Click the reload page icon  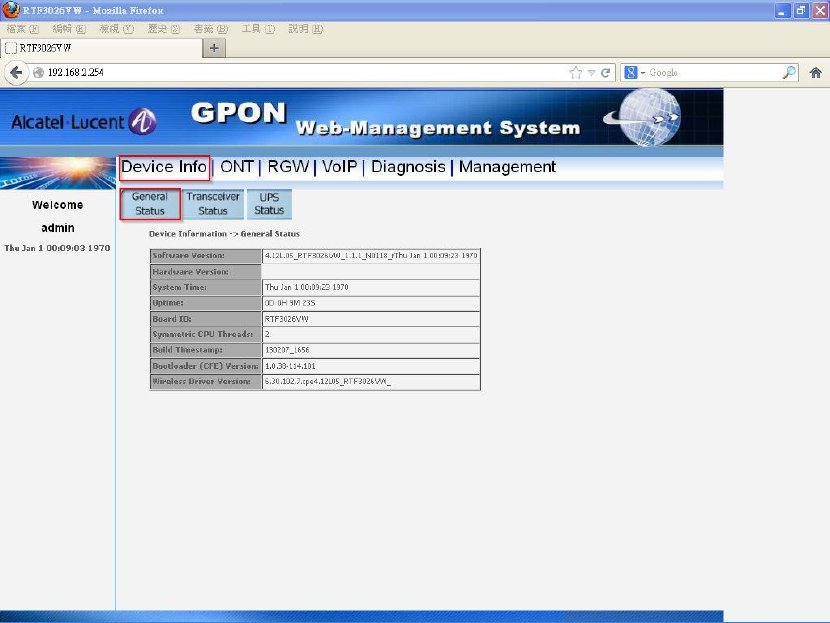click(x=606, y=73)
